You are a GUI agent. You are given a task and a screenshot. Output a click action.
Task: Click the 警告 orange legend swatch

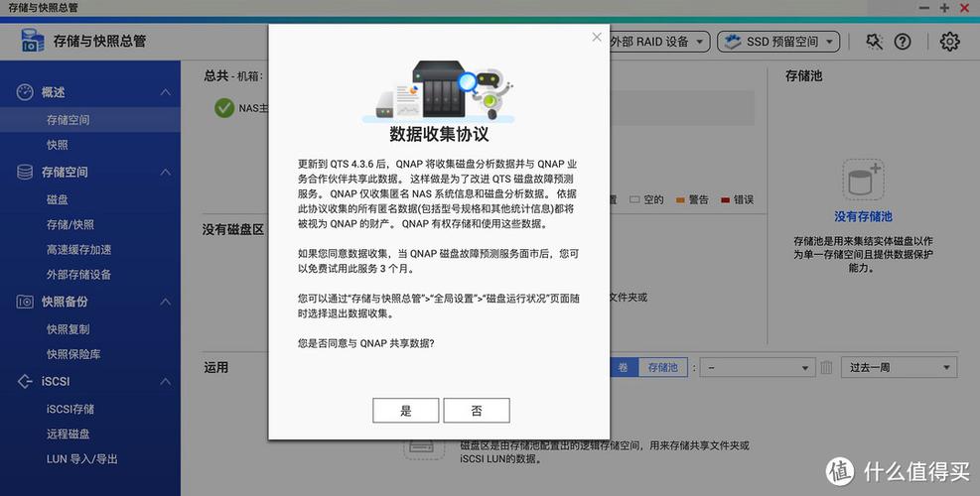tap(680, 200)
